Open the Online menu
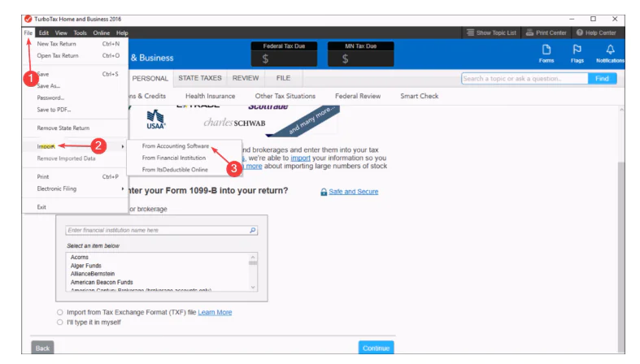 [x=101, y=32]
